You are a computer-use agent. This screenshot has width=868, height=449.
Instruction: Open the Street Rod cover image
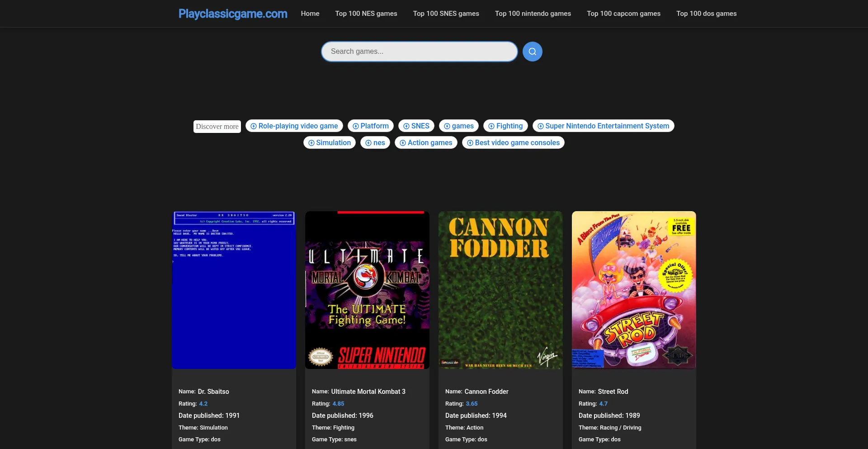[x=634, y=290]
